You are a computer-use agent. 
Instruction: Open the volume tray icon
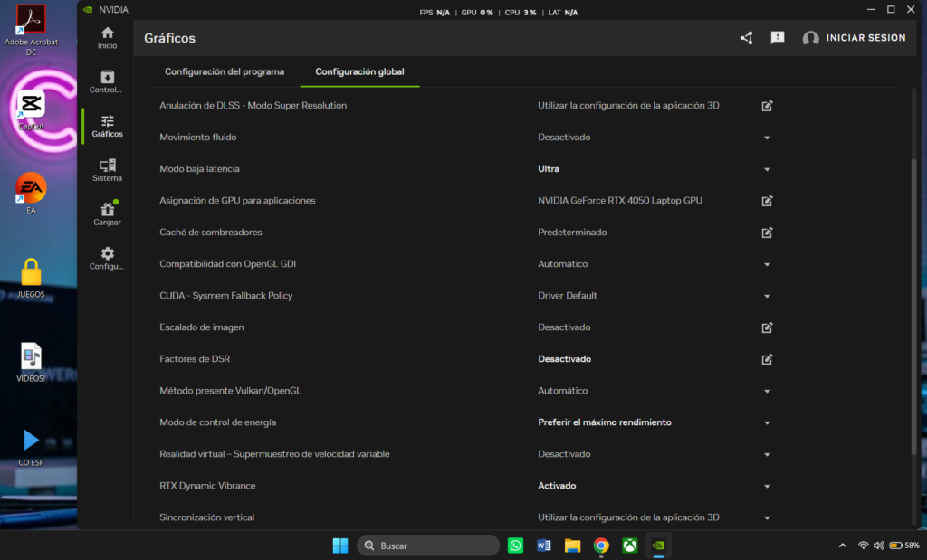pyautogui.click(x=879, y=546)
